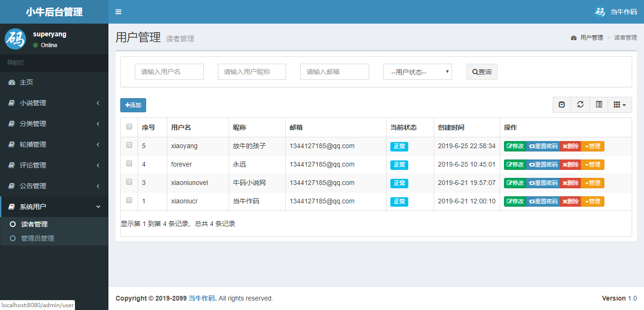Viewport: 644px width, 310px height.
Task: Click 当牛作码 footer link
Action: (x=202, y=298)
